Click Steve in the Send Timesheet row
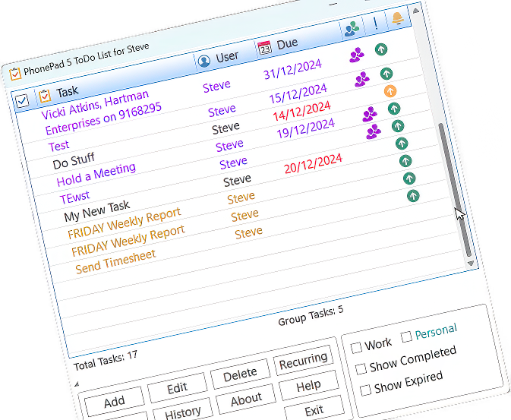 pos(248,233)
